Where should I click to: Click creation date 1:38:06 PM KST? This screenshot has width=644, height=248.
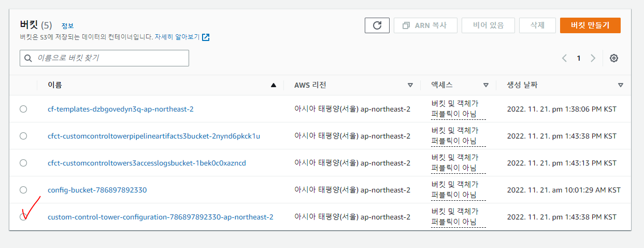point(562,109)
